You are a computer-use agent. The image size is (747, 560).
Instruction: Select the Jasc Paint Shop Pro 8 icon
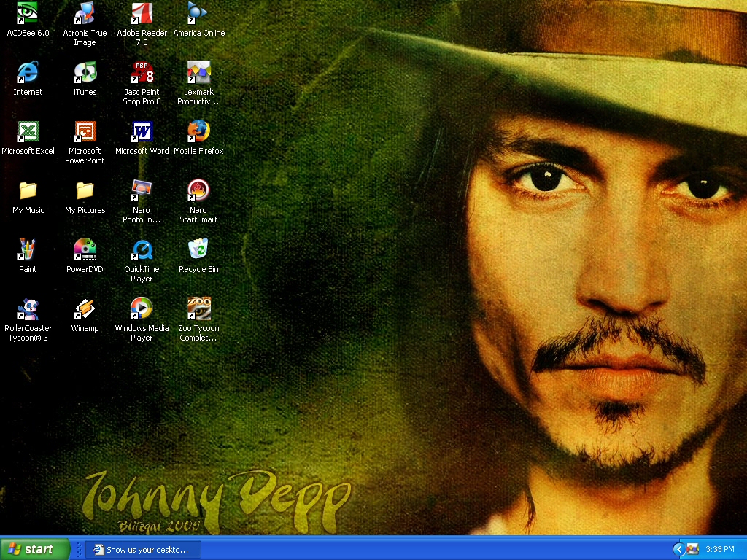coord(142,72)
